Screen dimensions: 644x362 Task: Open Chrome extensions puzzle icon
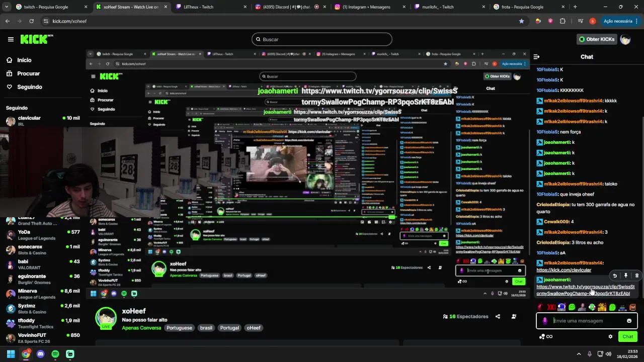click(562, 21)
